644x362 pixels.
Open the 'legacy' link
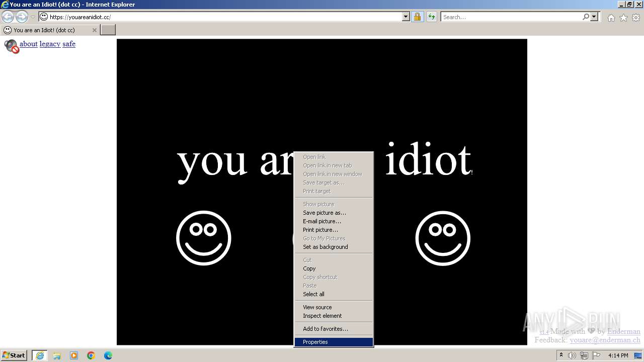coord(50,44)
